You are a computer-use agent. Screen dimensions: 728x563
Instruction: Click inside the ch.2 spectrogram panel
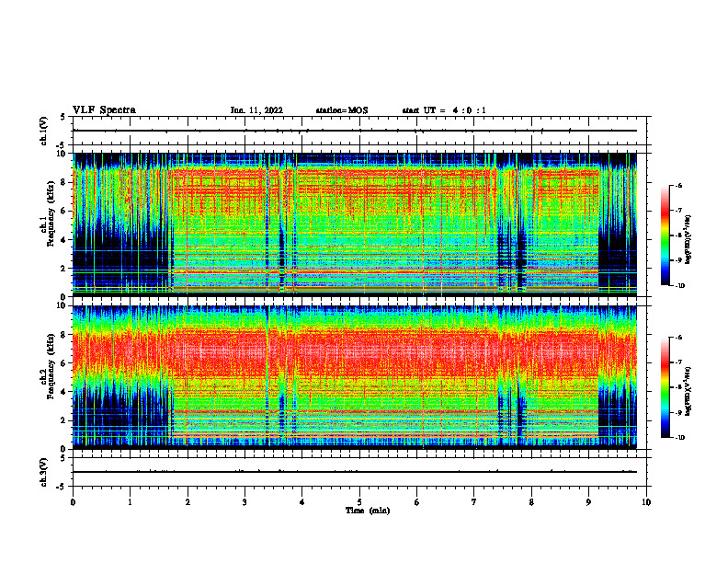(x=355, y=377)
